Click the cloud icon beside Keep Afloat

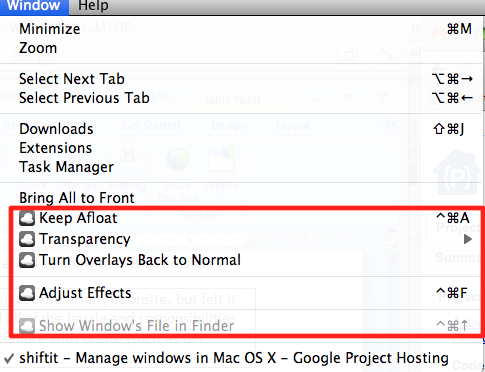click(27, 219)
